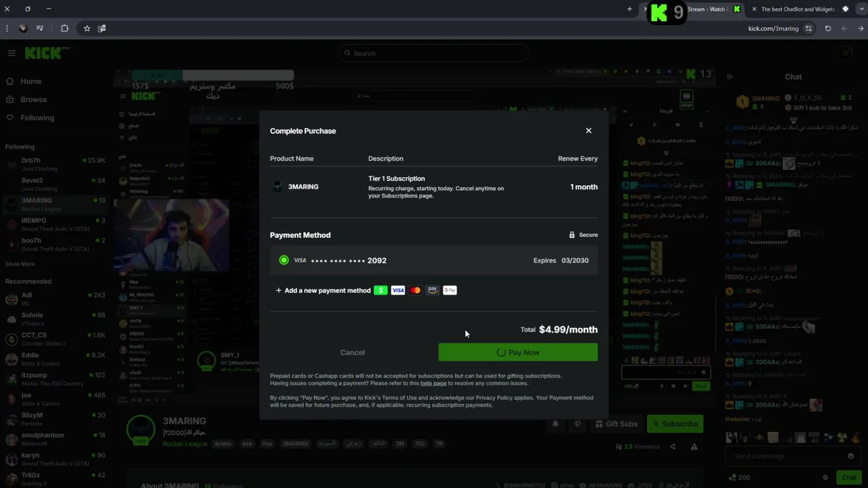Open recommended channel itzpump
868x488 pixels.
coord(54,379)
